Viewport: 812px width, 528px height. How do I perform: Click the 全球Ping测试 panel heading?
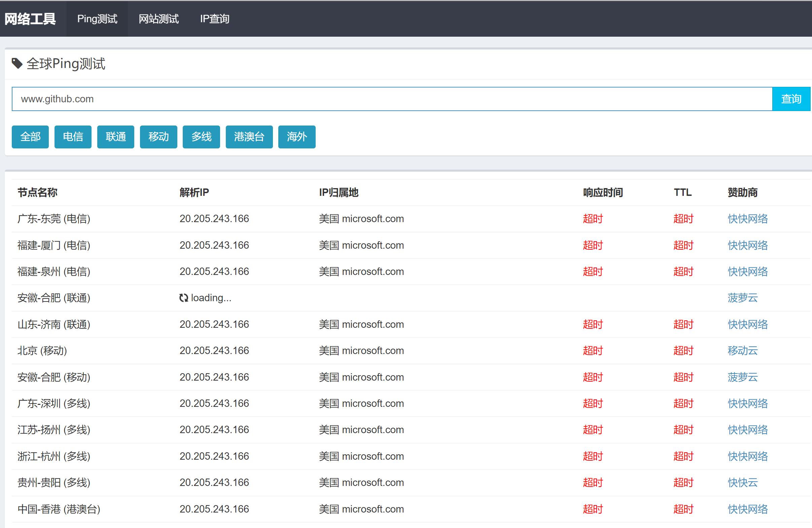[66, 64]
